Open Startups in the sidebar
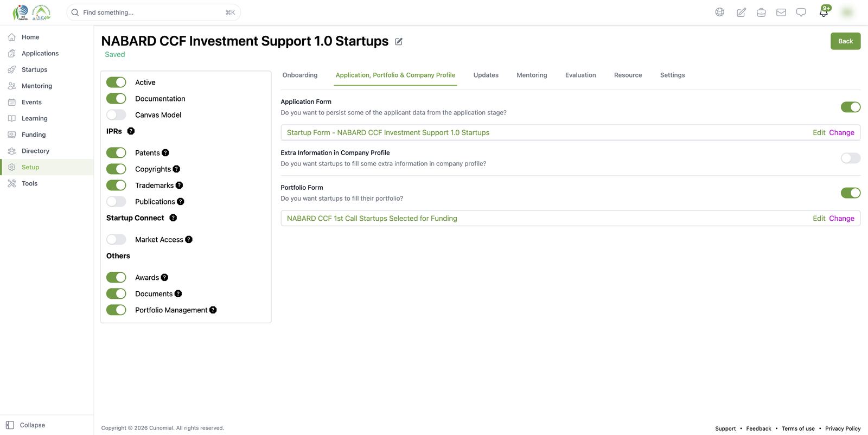This screenshot has height=435, width=868. click(47, 69)
